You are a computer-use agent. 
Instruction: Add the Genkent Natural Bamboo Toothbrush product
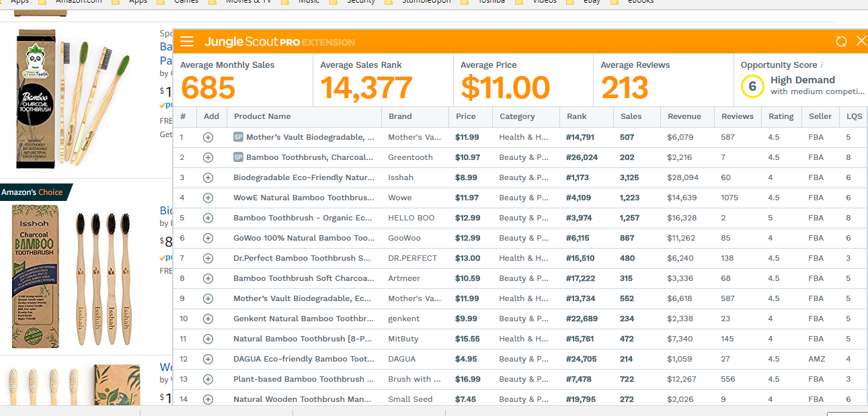208,319
